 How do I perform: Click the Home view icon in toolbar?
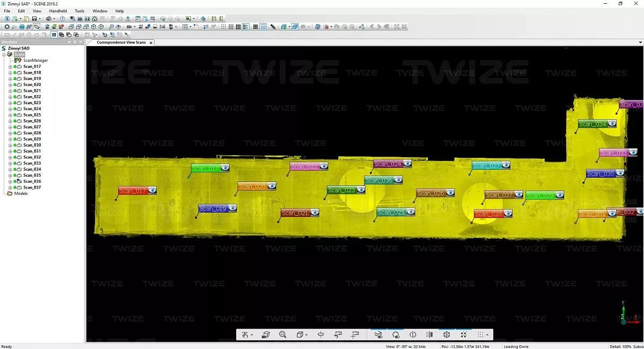[x=94, y=19]
